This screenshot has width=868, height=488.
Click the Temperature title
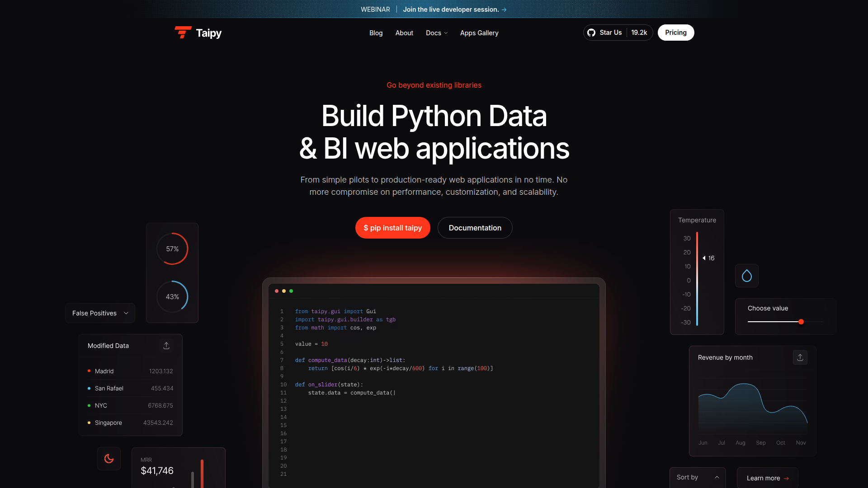697,220
